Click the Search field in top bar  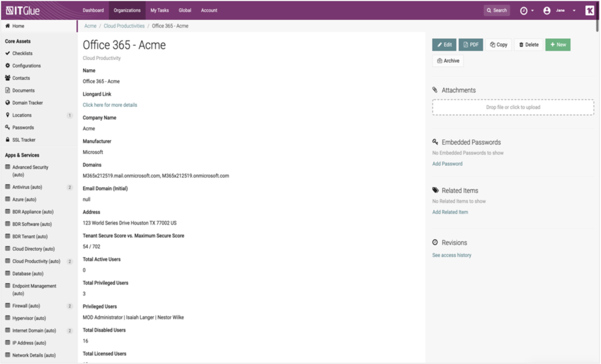(497, 11)
